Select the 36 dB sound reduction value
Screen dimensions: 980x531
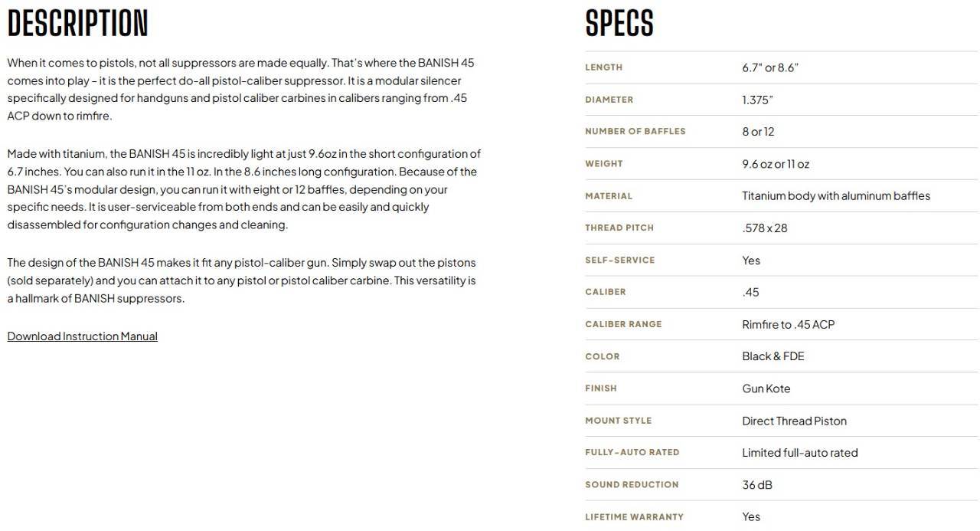click(x=757, y=485)
